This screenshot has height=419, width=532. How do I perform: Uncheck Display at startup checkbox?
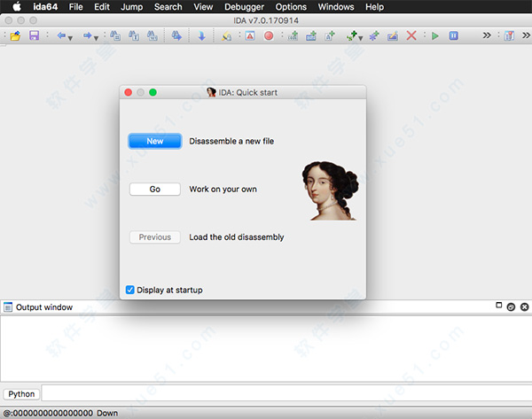point(130,290)
